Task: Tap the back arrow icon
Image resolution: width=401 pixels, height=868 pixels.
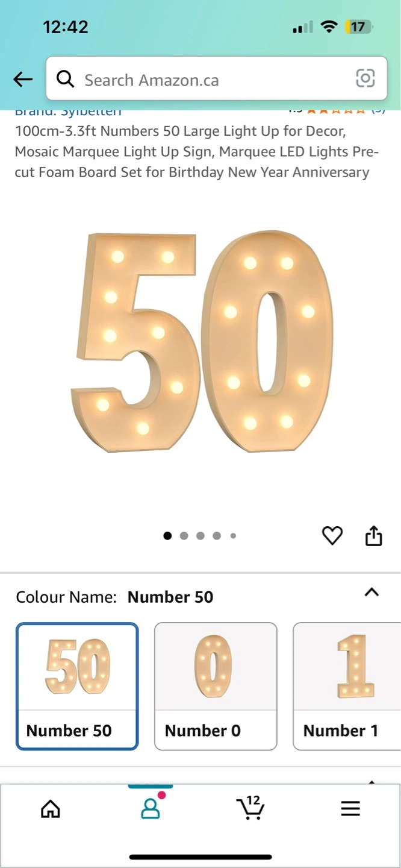Action: pos(23,79)
